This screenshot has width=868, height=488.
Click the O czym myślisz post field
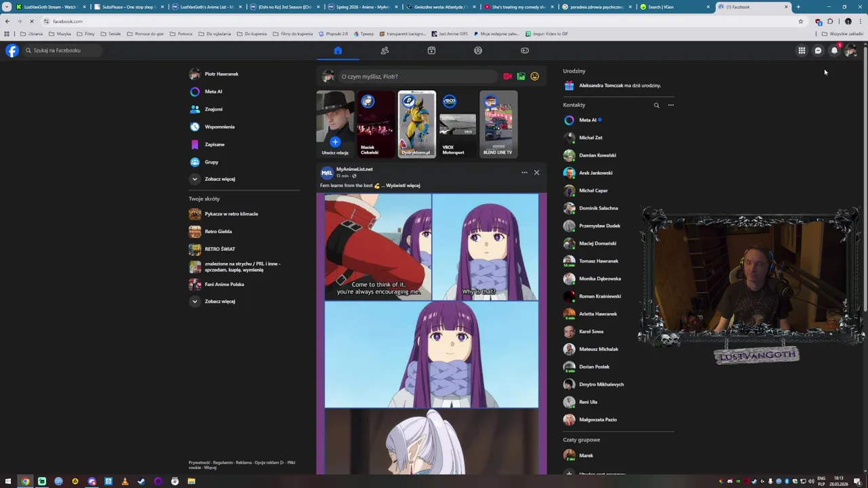pos(418,77)
